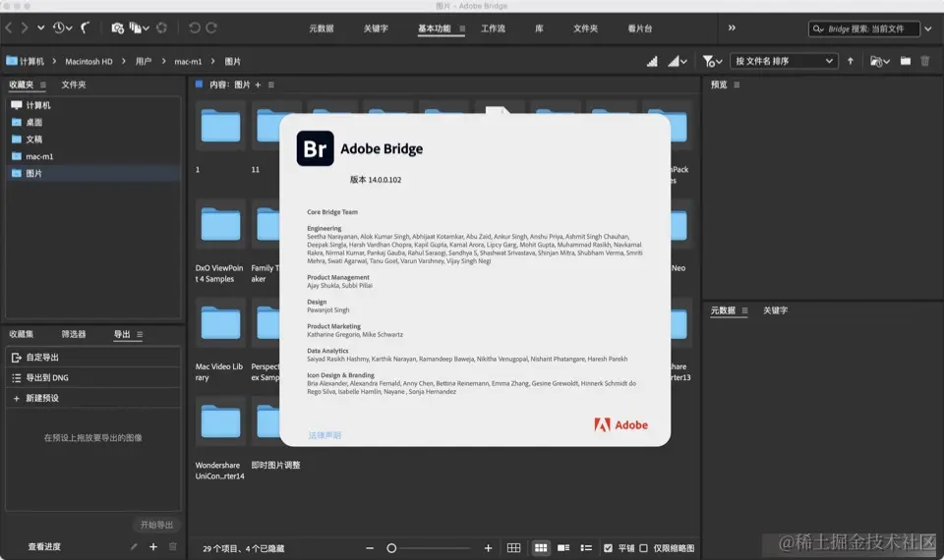This screenshot has width=944, height=560.
Task: Rotate 90° clockwise icon
Action: tap(211, 28)
